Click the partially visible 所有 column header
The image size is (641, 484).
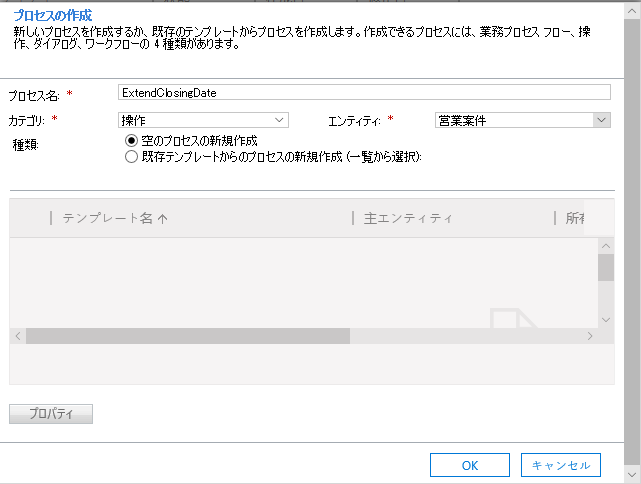575,218
